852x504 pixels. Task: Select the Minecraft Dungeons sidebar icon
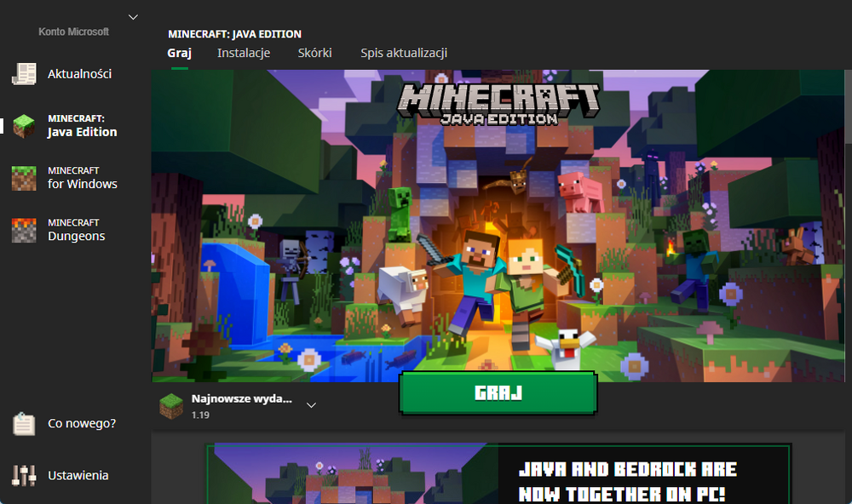point(23,230)
